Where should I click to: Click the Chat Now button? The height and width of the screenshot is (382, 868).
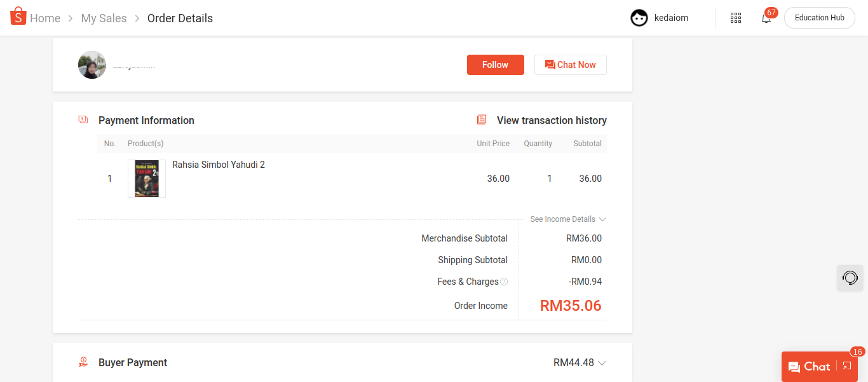click(570, 65)
